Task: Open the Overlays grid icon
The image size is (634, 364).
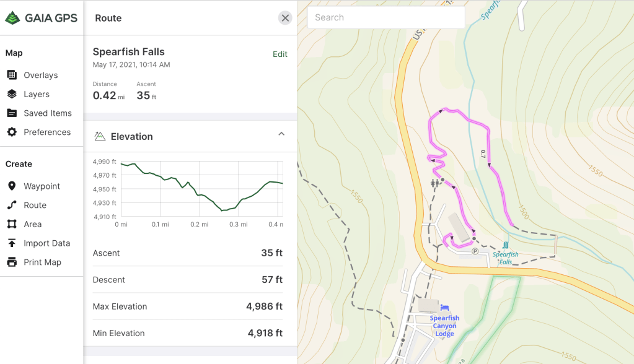Action: coord(12,75)
